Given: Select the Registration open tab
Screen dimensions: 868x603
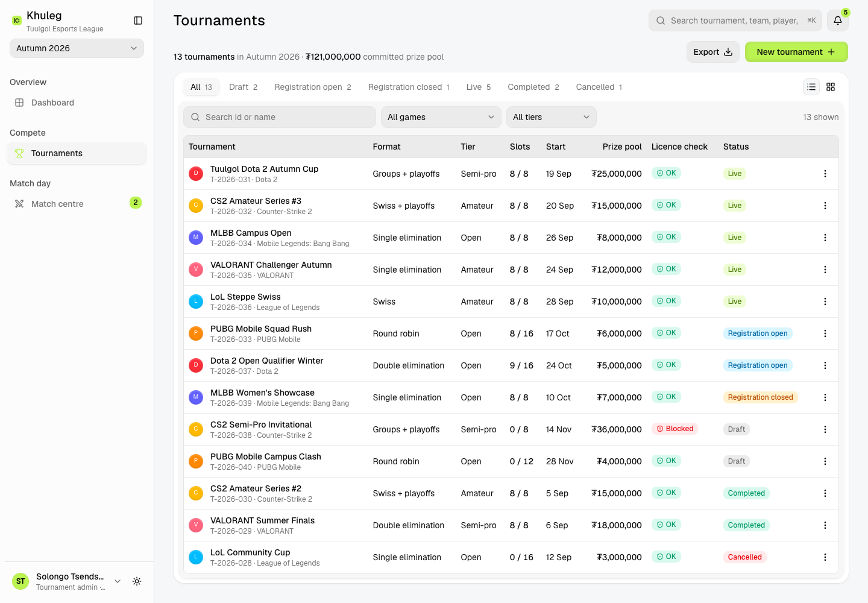Looking at the screenshot, I should coord(312,87).
